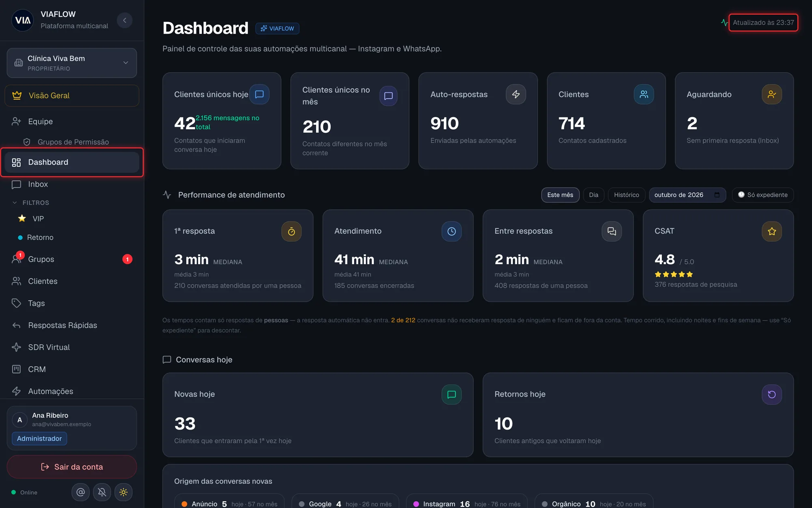Click the Retornos hoje refresh icon
Viewport: 812px width, 508px height.
tap(772, 395)
